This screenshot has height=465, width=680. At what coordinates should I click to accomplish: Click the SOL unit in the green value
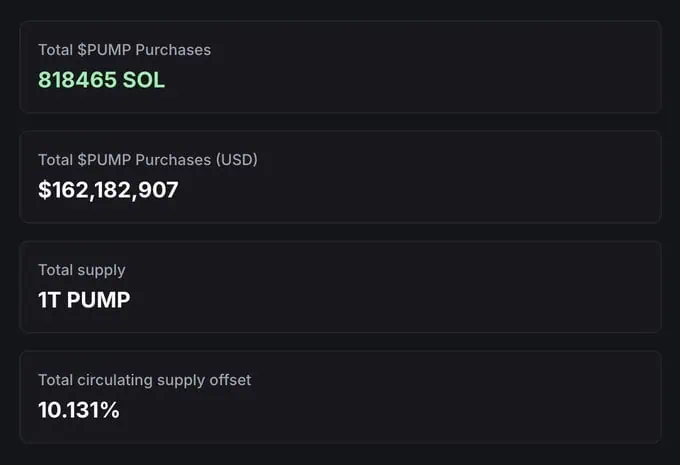[143, 81]
